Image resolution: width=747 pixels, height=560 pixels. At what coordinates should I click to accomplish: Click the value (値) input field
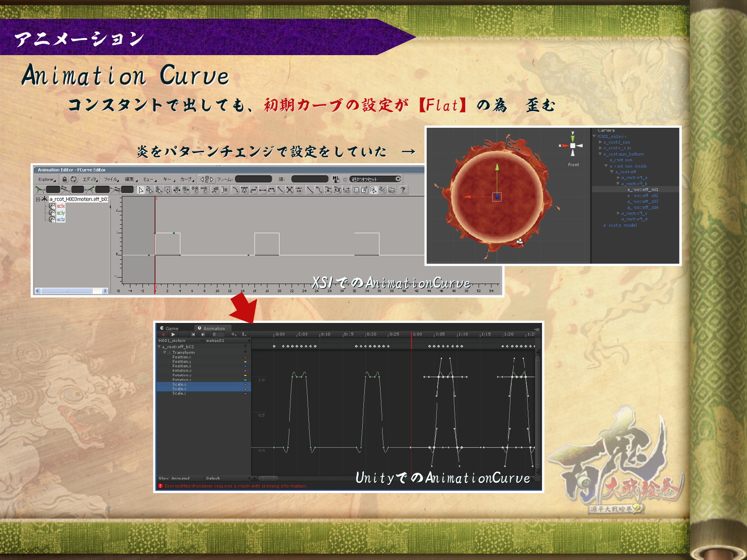[310, 179]
